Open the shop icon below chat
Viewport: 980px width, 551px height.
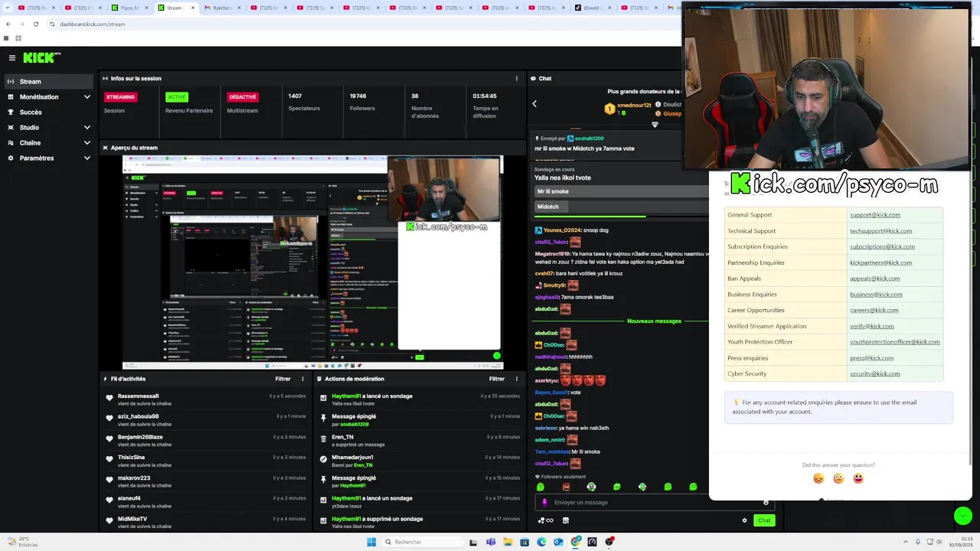566,520
